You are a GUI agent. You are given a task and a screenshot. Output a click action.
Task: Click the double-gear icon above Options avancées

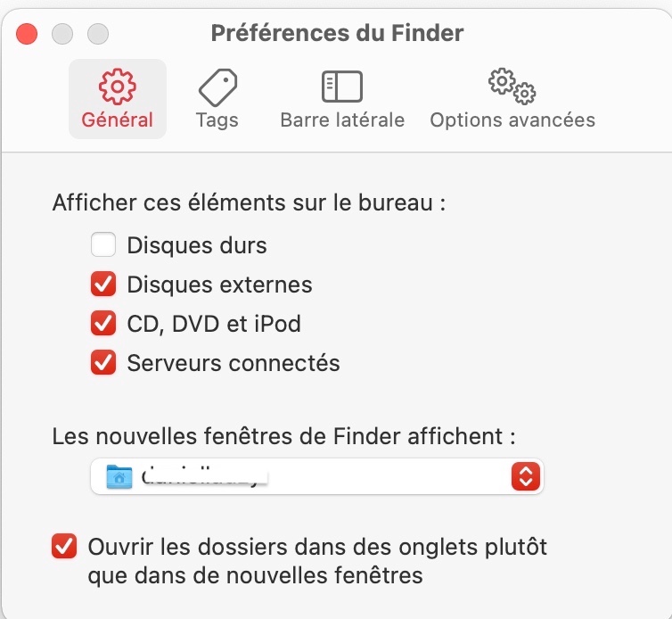pos(512,85)
